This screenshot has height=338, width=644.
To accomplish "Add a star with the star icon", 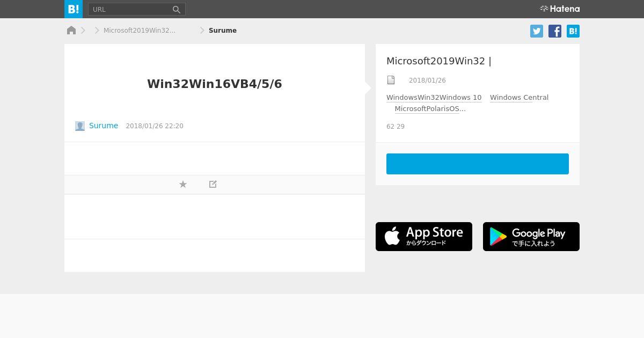I will 183,184.
